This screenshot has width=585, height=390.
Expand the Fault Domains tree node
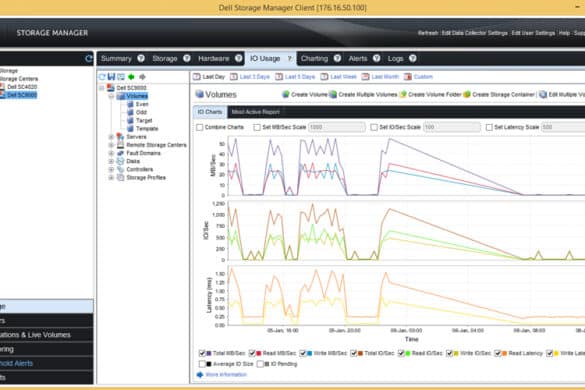click(x=111, y=153)
